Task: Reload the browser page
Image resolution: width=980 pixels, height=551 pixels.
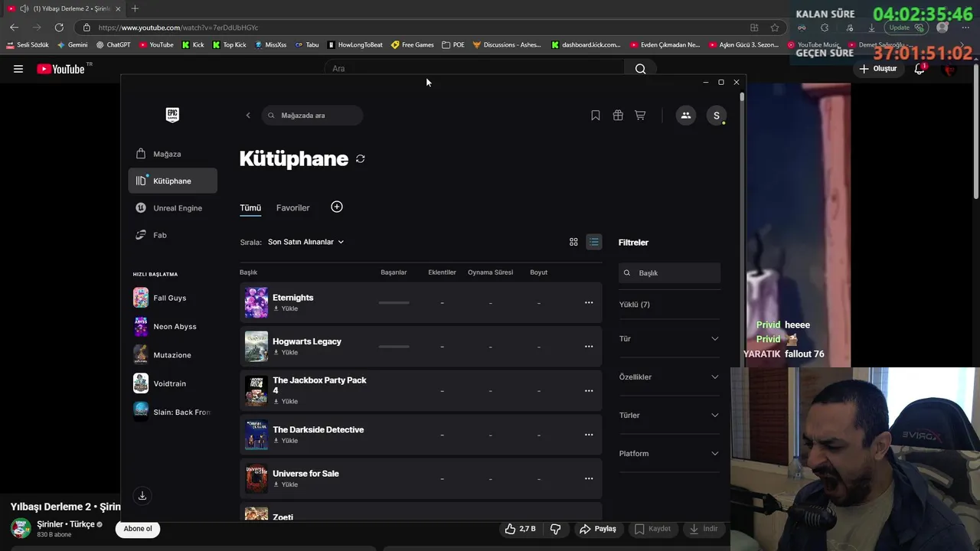Action: 59,28
